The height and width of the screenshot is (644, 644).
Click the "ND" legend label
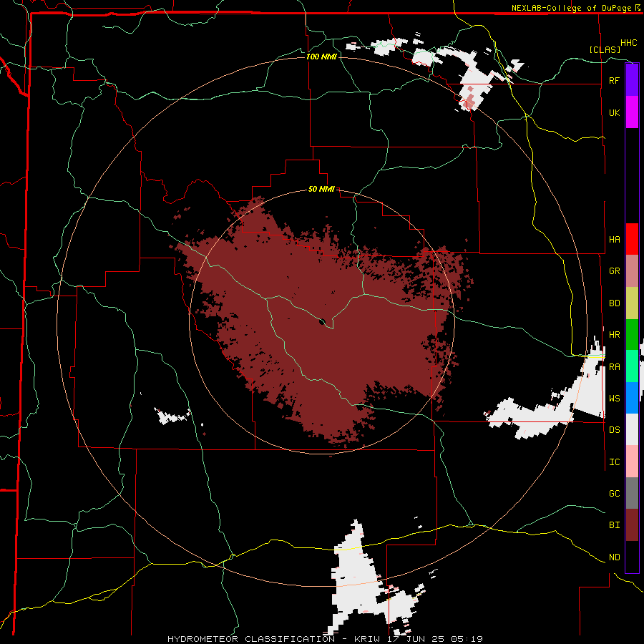coord(614,557)
